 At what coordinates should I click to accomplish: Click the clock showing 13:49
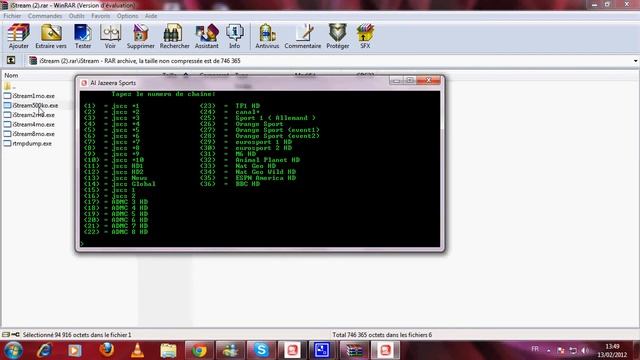(612, 346)
